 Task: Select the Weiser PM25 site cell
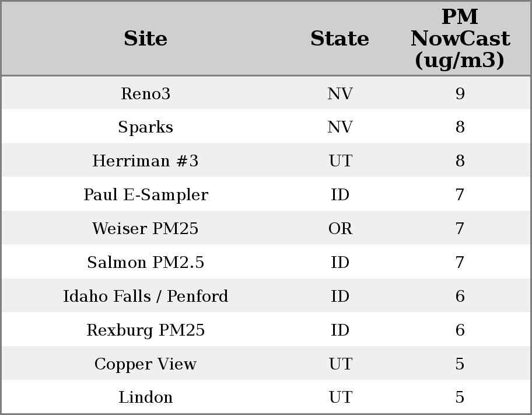coord(145,229)
